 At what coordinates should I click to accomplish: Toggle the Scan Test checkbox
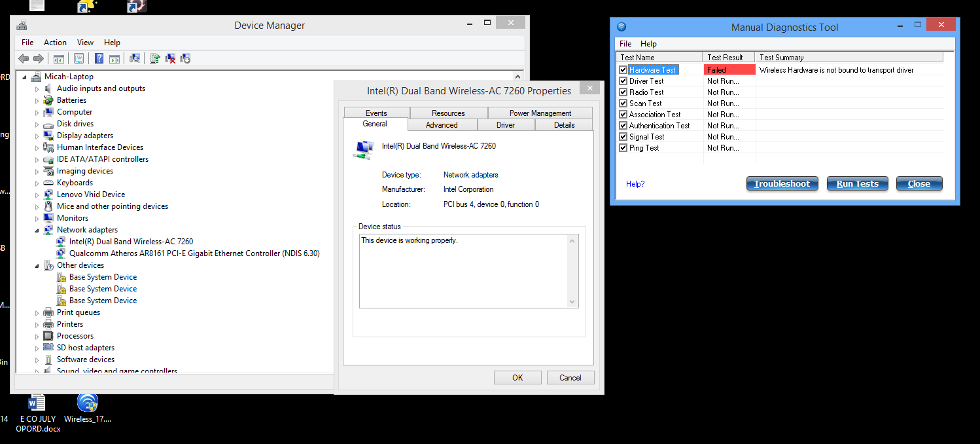coord(623,103)
